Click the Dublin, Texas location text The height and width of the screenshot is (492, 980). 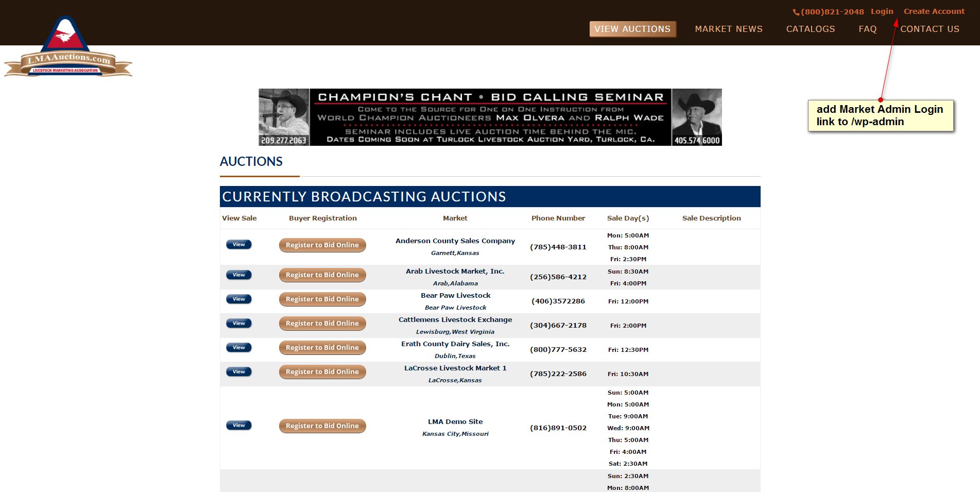(x=455, y=356)
